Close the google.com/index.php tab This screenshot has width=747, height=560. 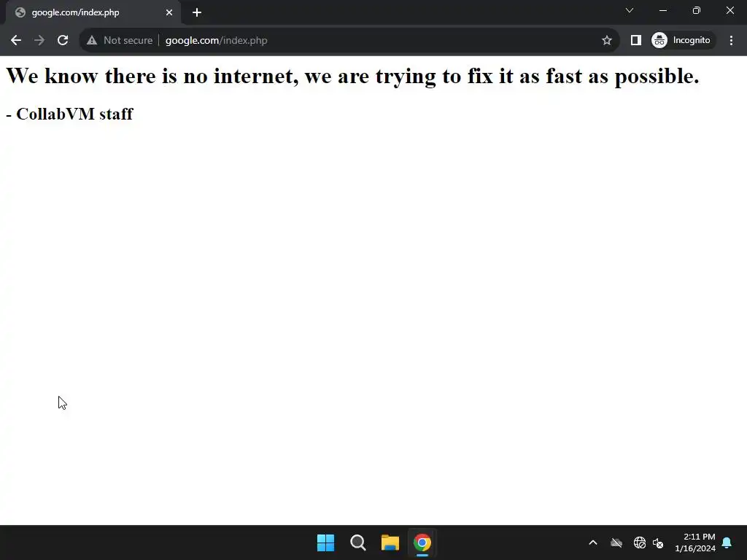click(169, 12)
